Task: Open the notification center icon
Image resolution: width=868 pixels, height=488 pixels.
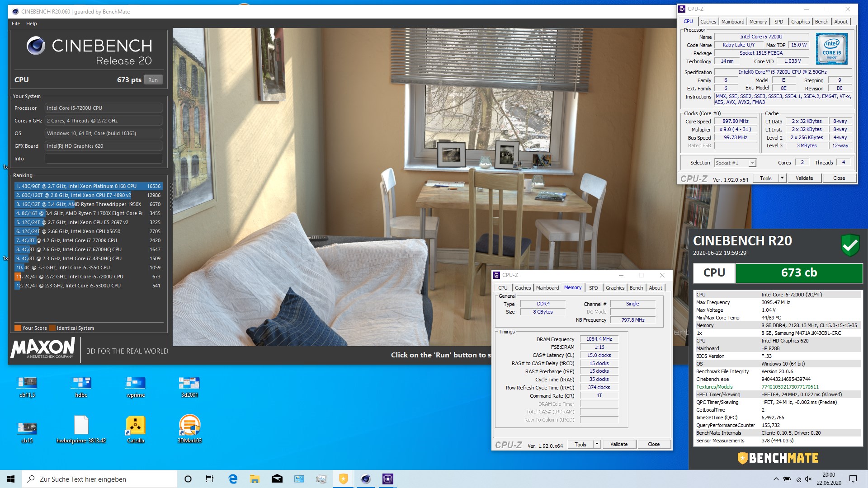Action: (853, 479)
